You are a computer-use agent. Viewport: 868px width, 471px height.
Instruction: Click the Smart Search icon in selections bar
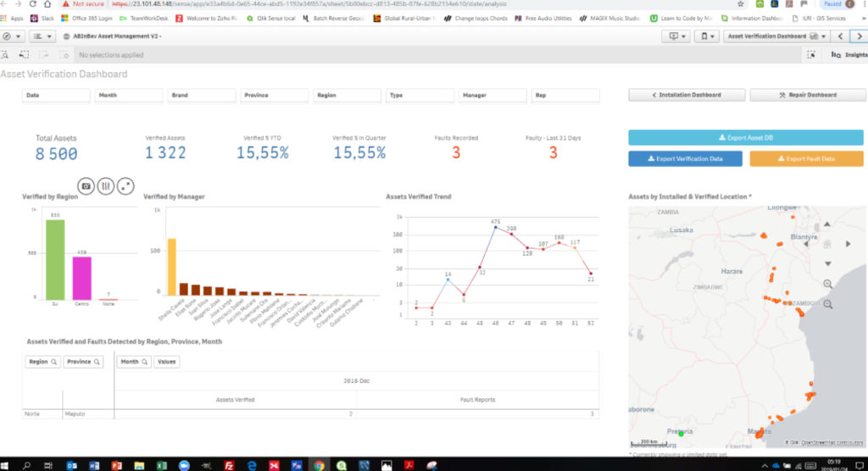(x=7, y=54)
